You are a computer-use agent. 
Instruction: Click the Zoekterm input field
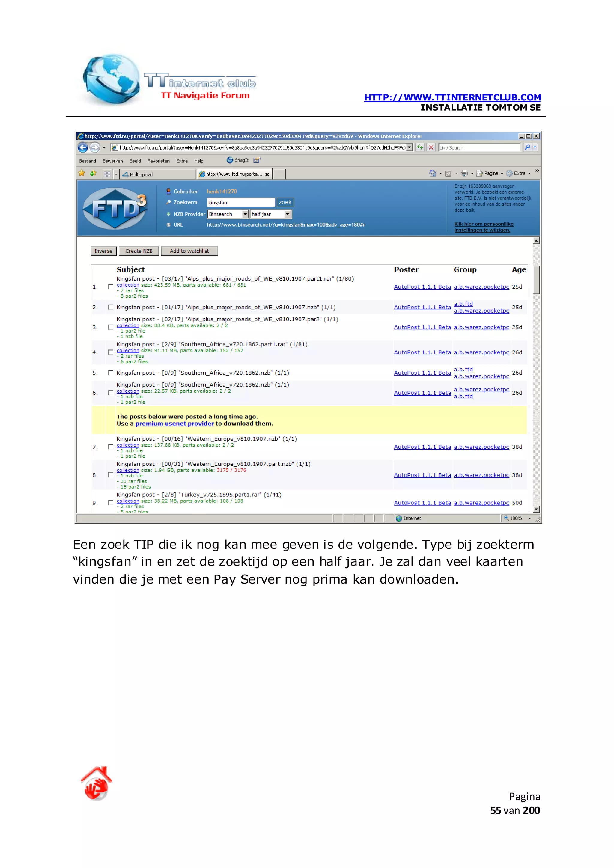click(240, 203)
